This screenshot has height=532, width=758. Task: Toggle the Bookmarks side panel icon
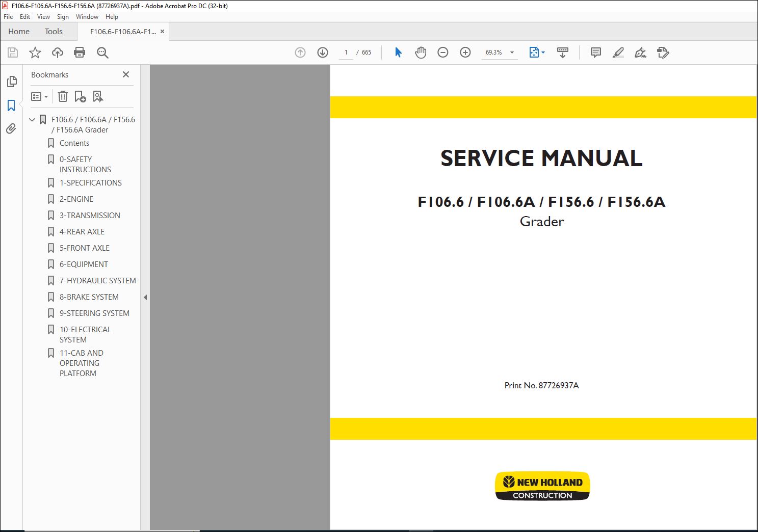point(11,105)
